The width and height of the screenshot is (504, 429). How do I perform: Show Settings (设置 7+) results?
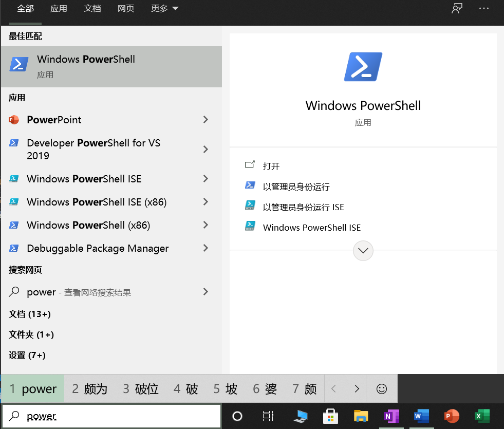27,355
